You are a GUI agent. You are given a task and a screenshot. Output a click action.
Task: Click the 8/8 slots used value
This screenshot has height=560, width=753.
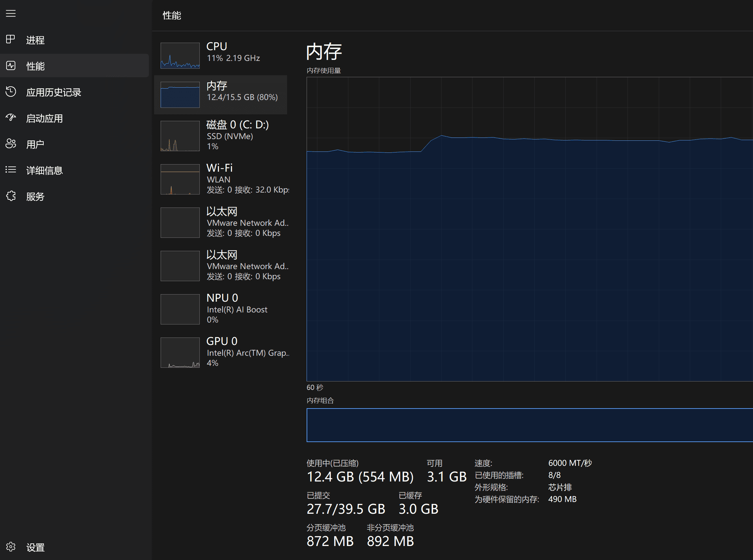(554, 475)
